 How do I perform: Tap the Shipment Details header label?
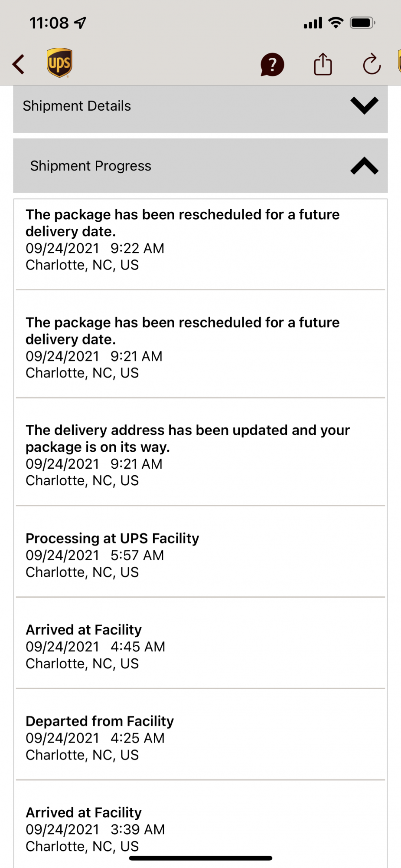click(x=77, y=106)
